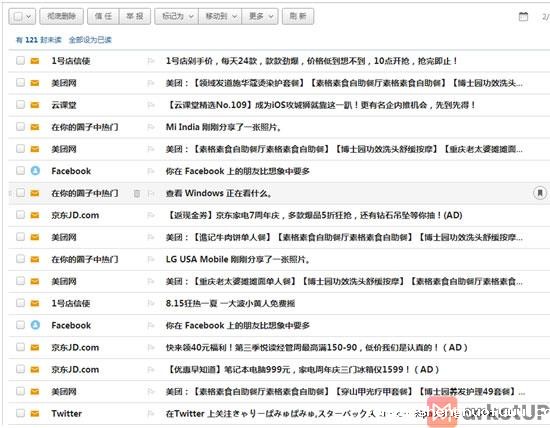Click the 全部设为已读 link

click(x=90, y=40)
